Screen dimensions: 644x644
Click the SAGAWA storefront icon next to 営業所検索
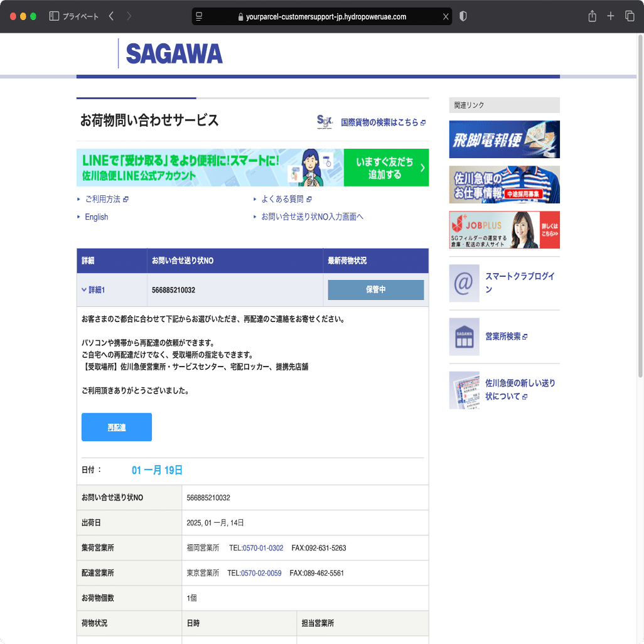click(464, 336)
